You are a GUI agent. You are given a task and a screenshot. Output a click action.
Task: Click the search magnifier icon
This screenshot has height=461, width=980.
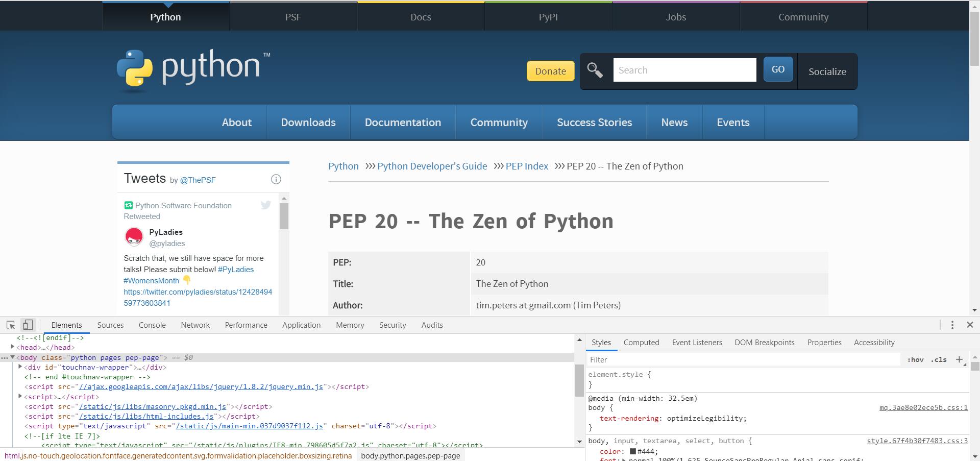tap(595, 70)
